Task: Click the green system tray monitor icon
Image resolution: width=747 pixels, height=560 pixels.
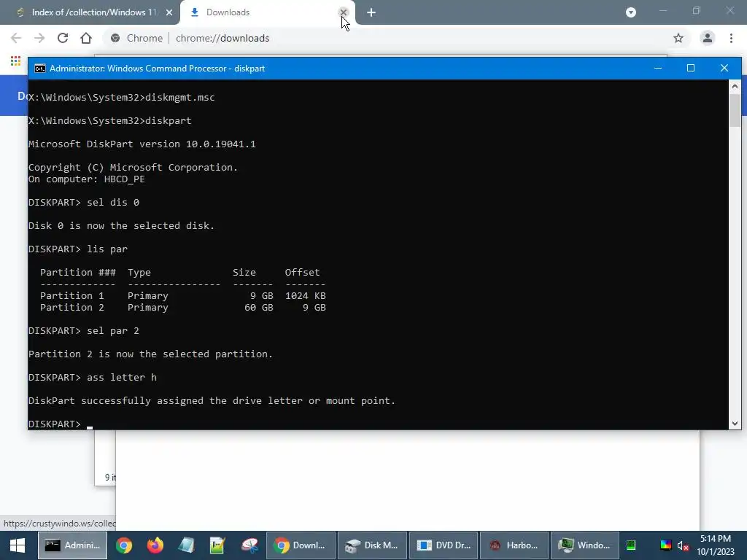Action: (x=631, y=545)
